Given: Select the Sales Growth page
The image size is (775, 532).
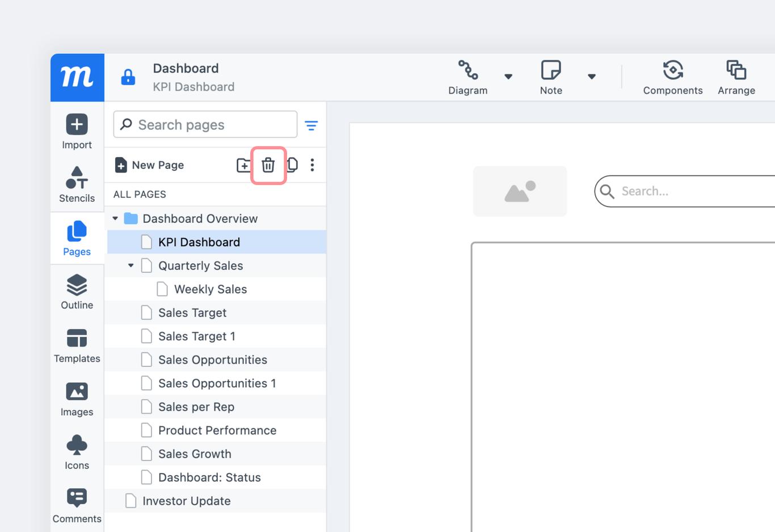Looking at the screenshot, I should 216,454.
